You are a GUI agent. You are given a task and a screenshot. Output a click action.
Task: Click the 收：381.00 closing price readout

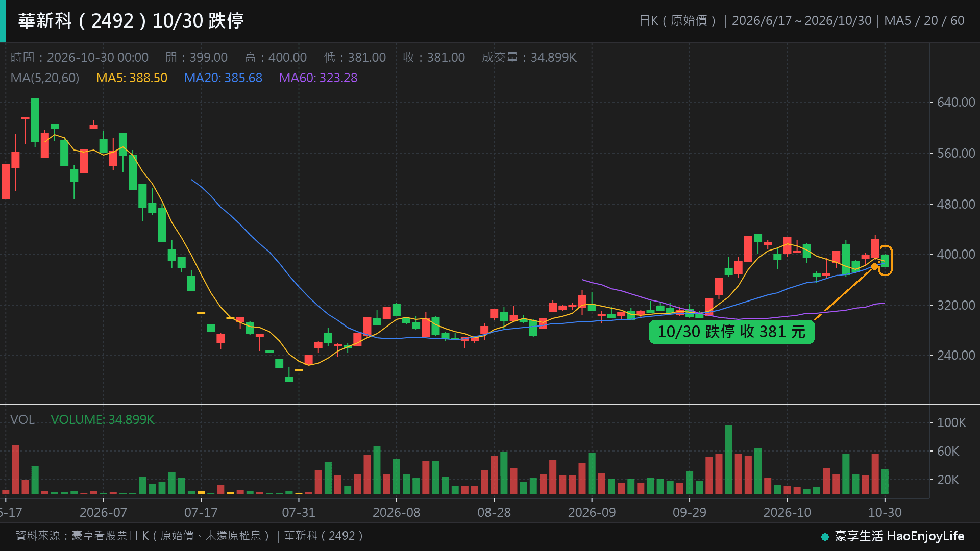click(434, 57)
